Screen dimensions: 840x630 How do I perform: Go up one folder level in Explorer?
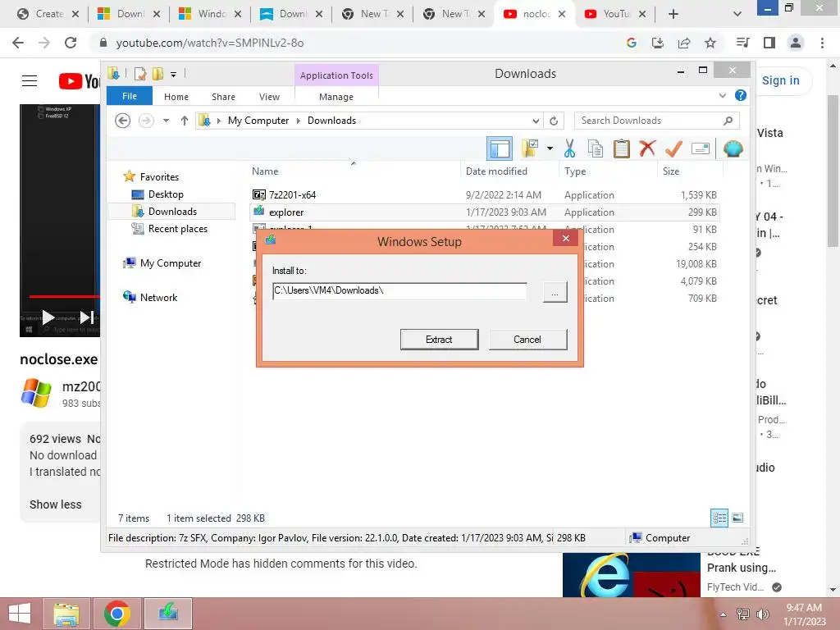[185, 121]
